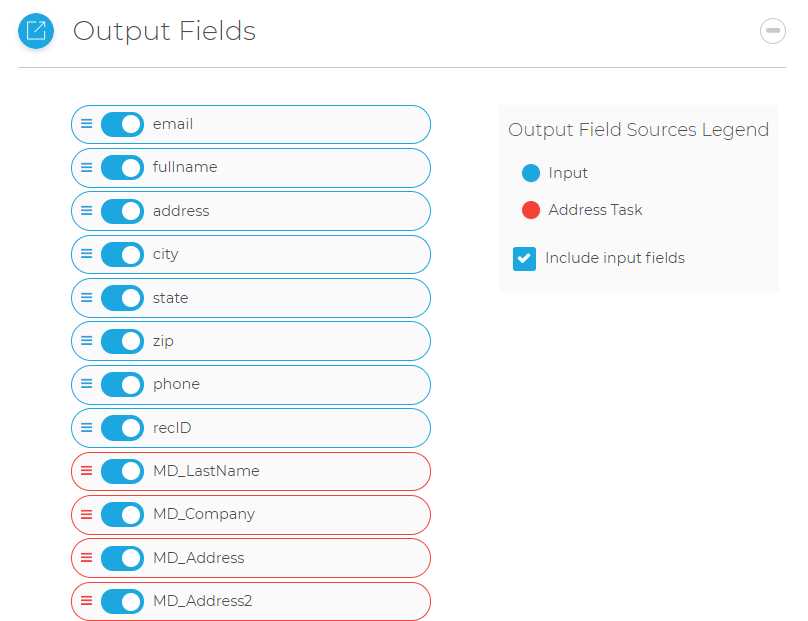Click the MD_Address2 reorder handle
Screen dimensions: 808x621
[x=86, y=601]
